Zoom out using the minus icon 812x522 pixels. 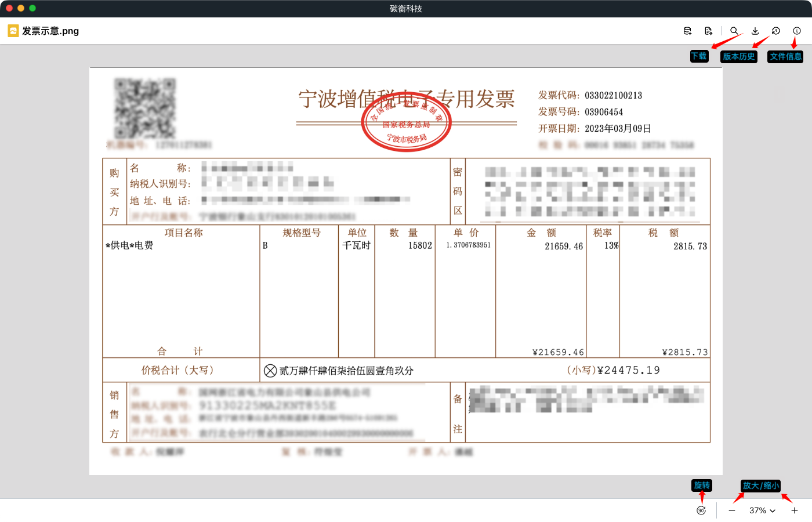point(731,510)
